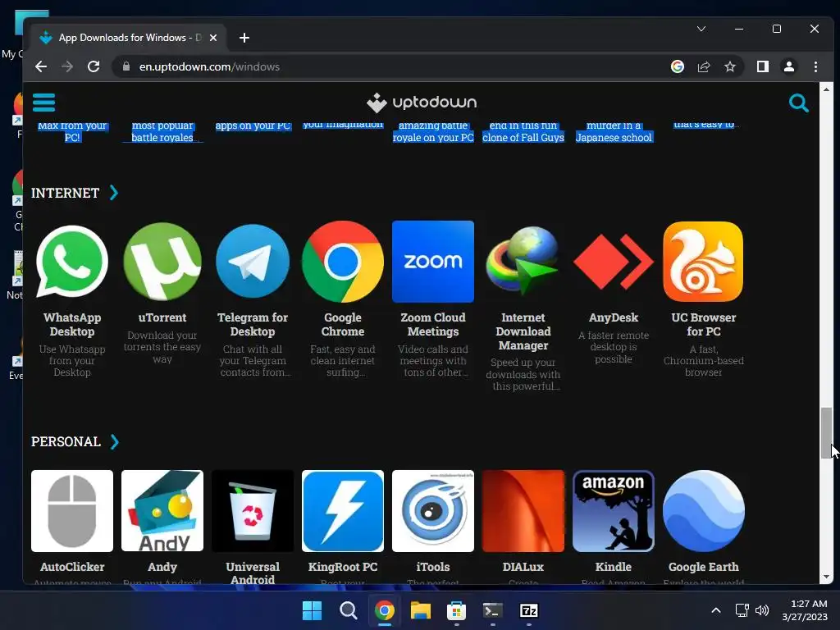This screenshot has width=840, height=630.
Task: Open the Universal Android recycle bin icon
Action: point(253,511)
